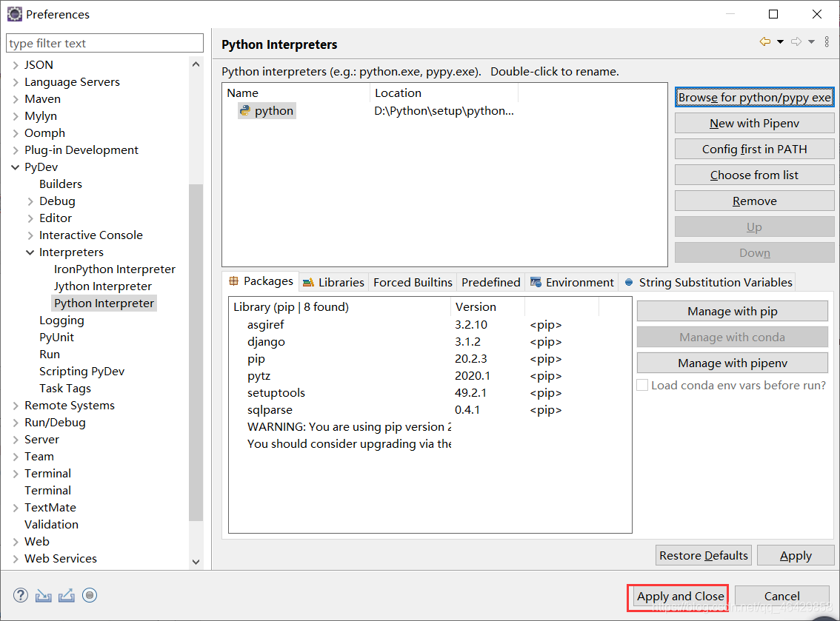Viewport: 840px width, 621px height.
Task: Click the Library (pip | 8 found) column header
Action: [x=340, y=306]
